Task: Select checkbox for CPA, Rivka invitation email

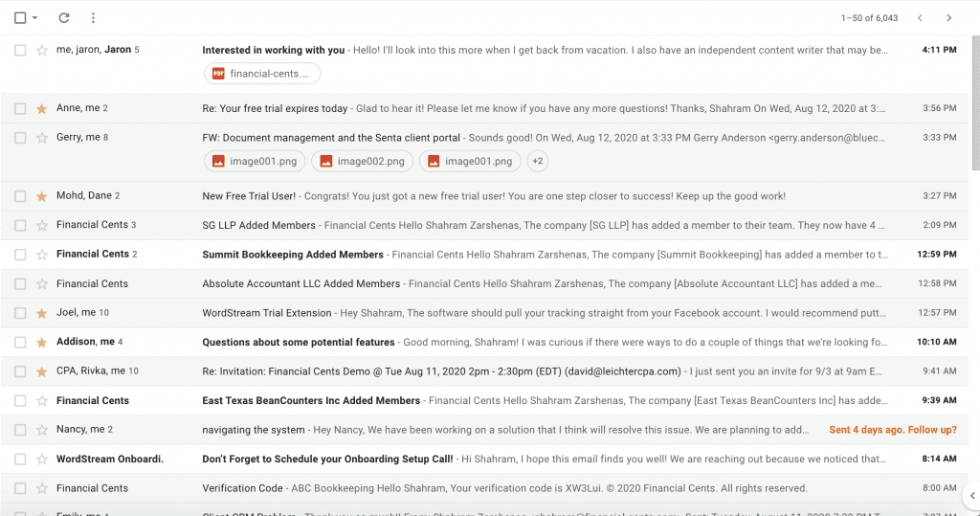Action: pyautogui.click(x=20, y=371)
